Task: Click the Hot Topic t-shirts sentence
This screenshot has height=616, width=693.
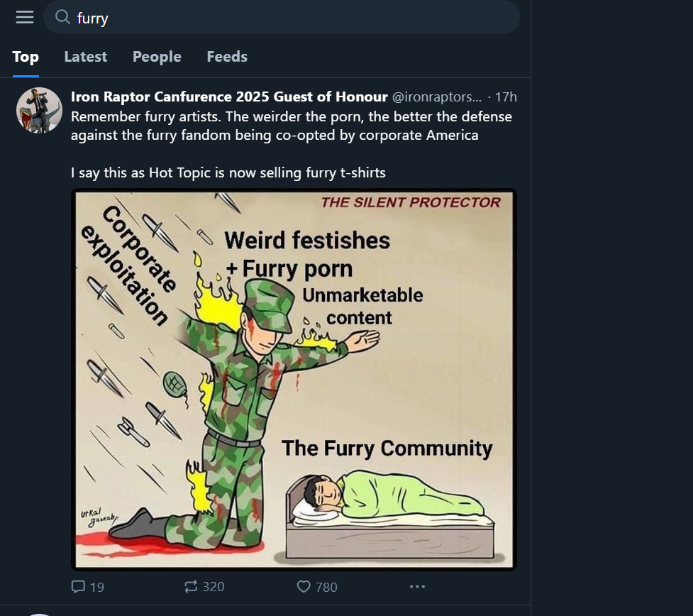Action: click(x=228, y=172)
